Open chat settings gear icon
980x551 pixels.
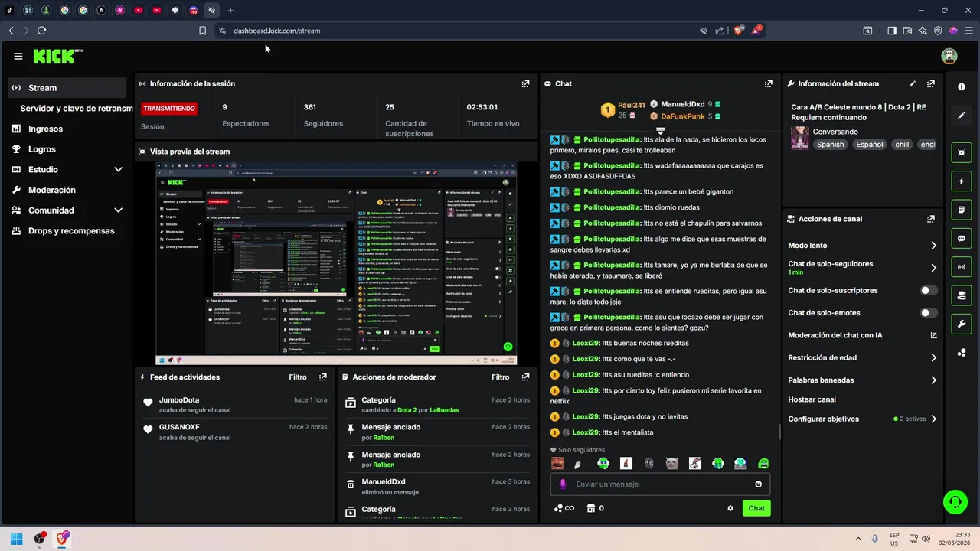click(x=730, y=508)
